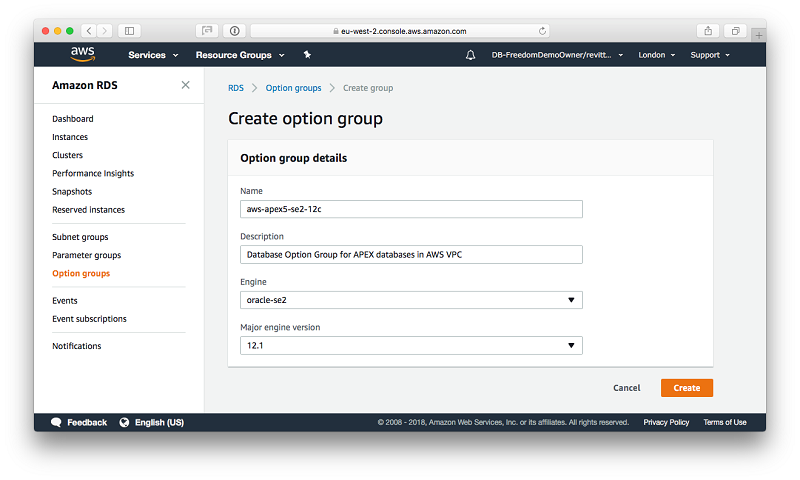Open the notifications bell
This screenshot has height=480, width=800.
[x=471, y=55]
